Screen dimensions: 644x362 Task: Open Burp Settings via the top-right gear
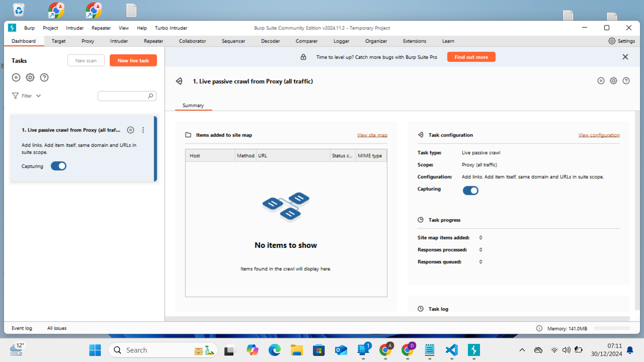tap(622, 41)
